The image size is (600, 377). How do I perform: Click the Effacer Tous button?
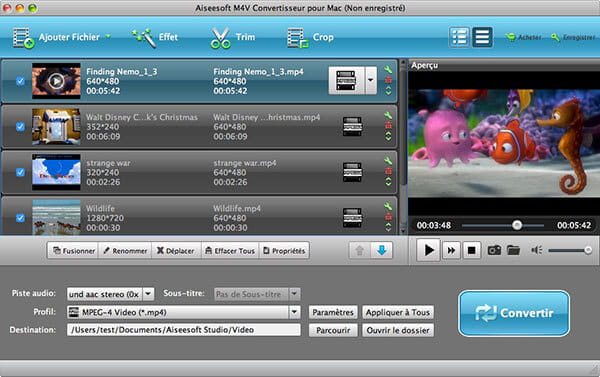tap(230, 251)
